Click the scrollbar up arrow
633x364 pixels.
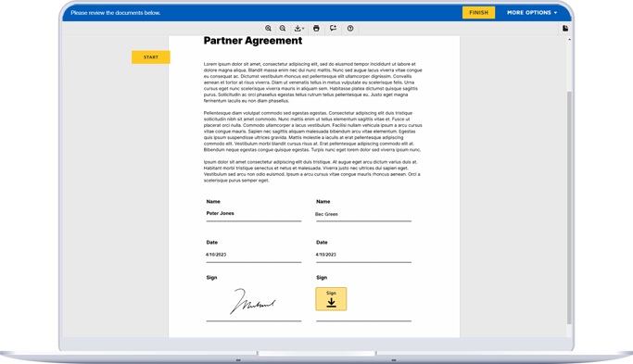(x=569, y=40)
